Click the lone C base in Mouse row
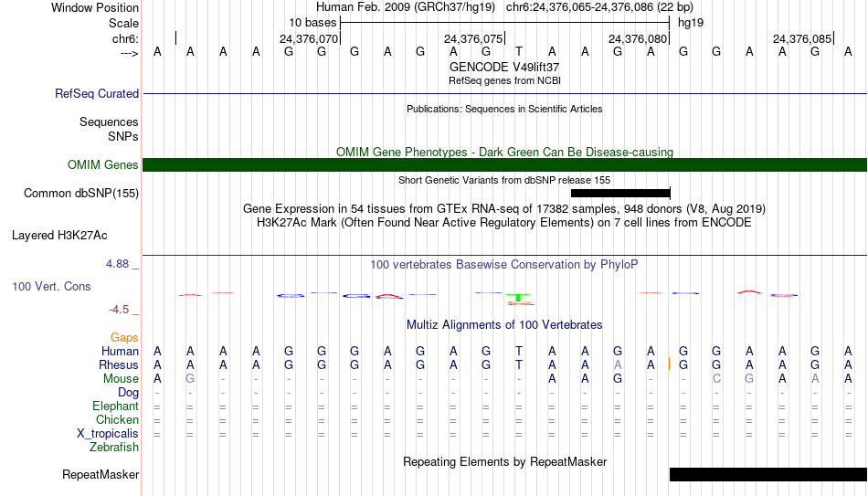Screen dimensions: 868x496 pos(716,379)
